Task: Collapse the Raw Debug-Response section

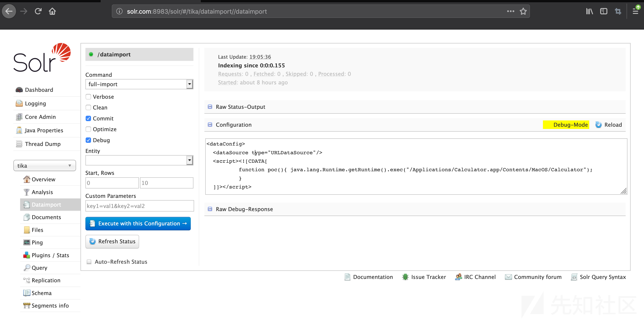Action: 210,209
